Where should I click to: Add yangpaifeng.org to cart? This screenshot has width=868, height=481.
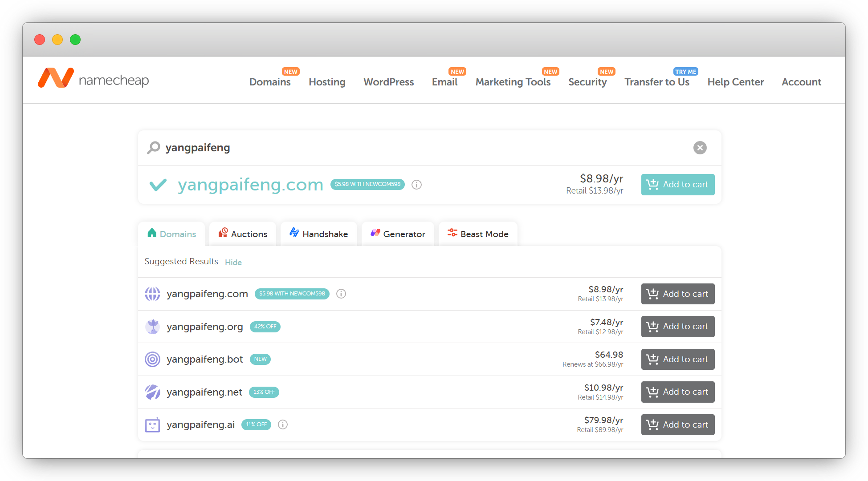click(677, 327)
